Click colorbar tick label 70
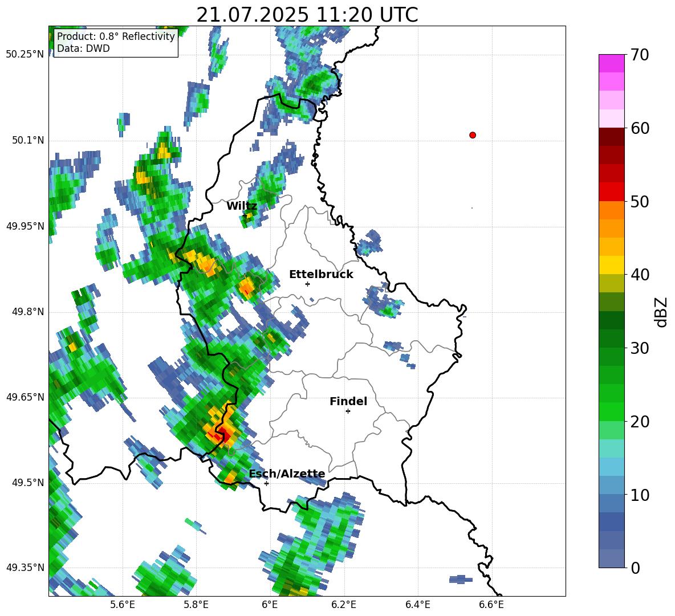Screen dimensions: 675x616 pos(640,55)
